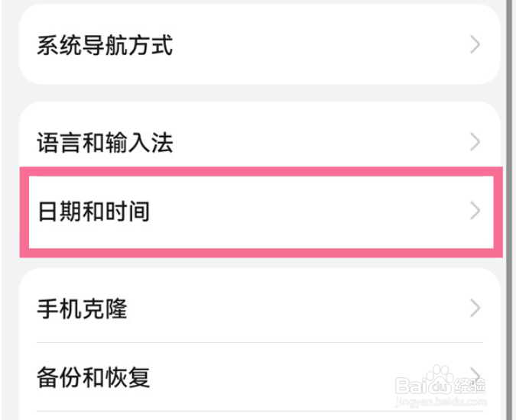
Task: Open the 系统导航方式 settings row
Action: coord(252,46)
